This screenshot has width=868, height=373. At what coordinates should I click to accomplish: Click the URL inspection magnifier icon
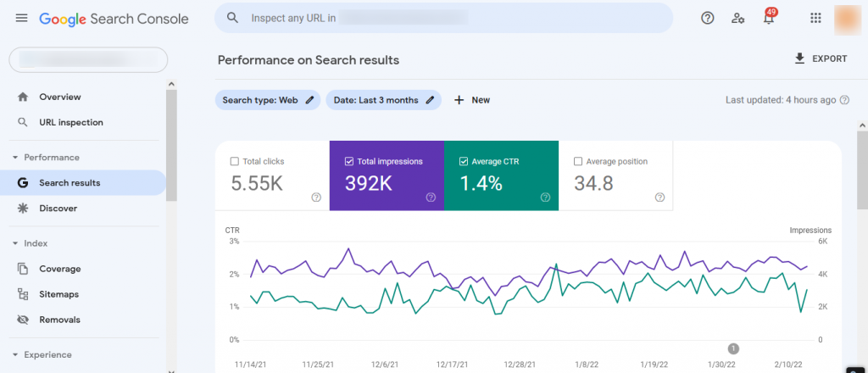coord(23,122)
